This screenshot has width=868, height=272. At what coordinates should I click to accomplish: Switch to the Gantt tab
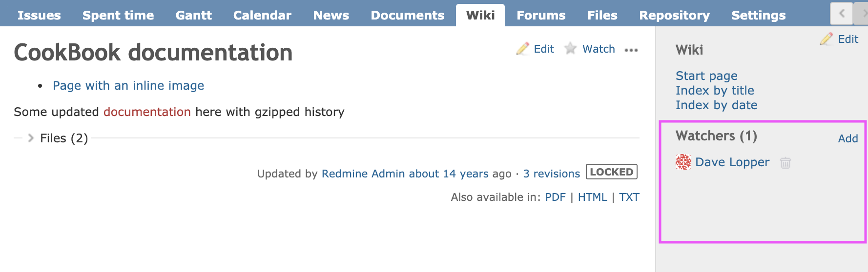193,15
